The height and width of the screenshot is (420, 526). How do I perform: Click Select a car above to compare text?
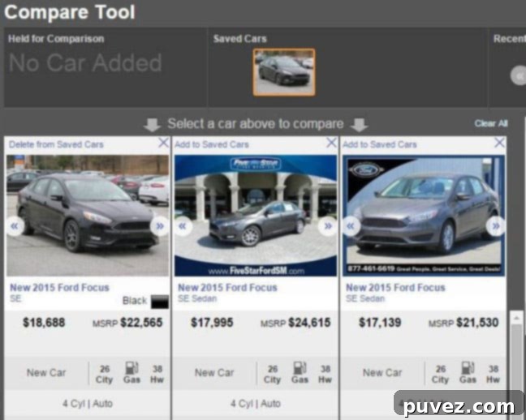pyautogui.click(x=256, y=124)
